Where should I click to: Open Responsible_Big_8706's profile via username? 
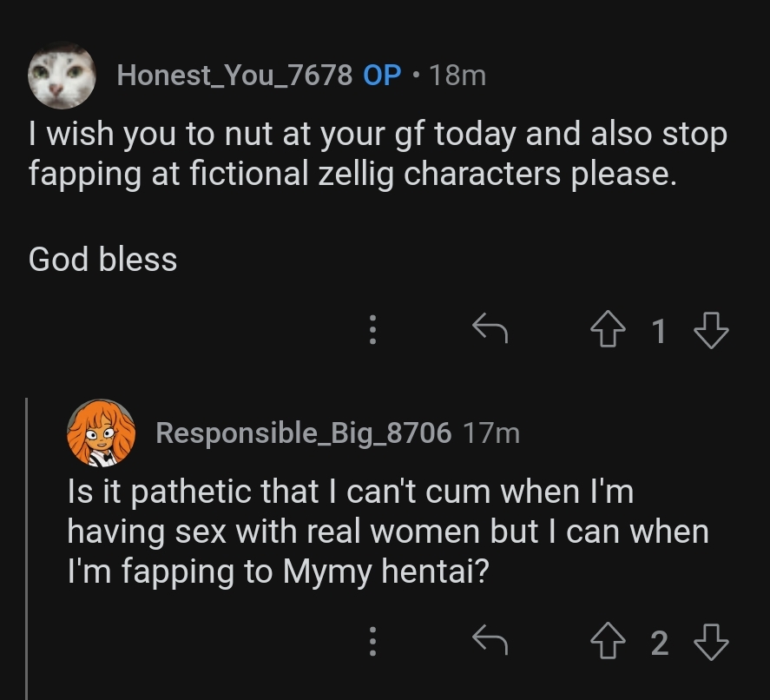303,432
